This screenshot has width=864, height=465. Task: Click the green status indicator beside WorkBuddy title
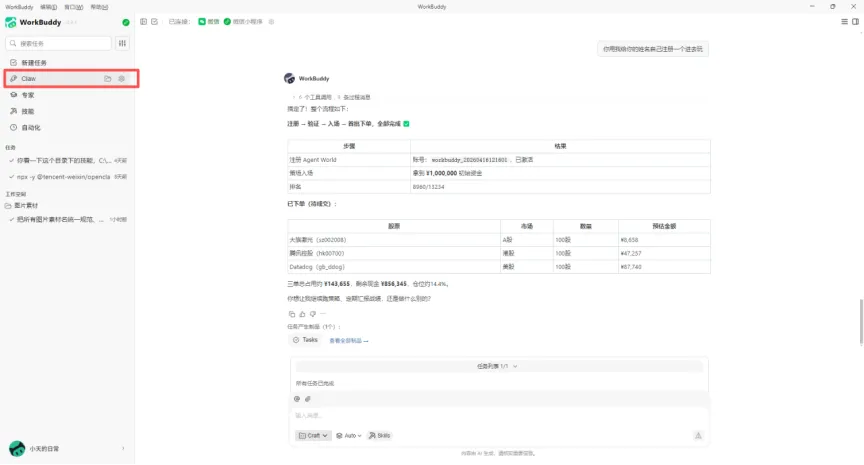coord(126,23)
